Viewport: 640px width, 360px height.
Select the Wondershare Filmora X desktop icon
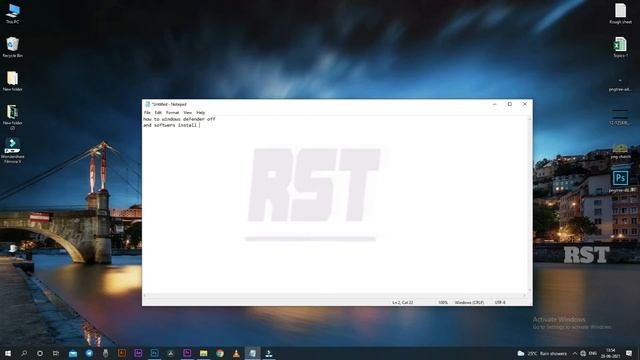[x=12, y=151]
